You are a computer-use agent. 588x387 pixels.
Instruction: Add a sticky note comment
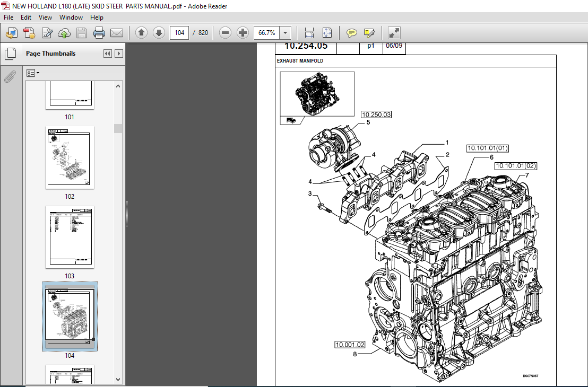pyautogui.click(x=351, y=33)
